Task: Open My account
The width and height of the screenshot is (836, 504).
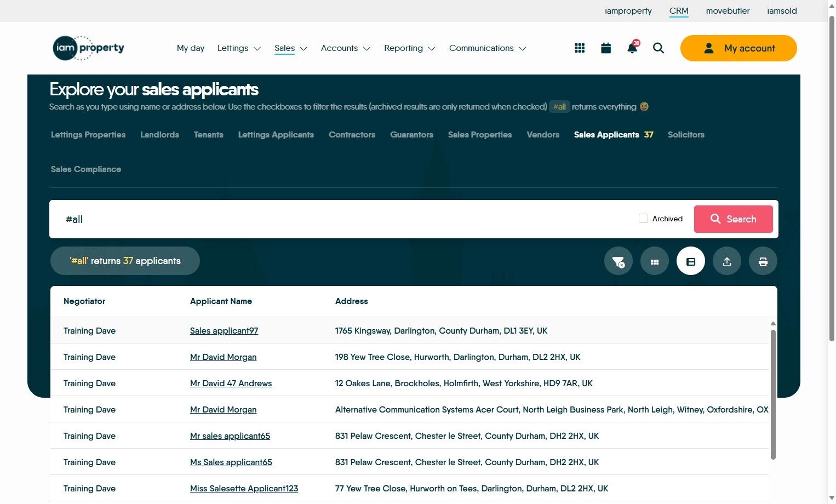Action: click(738, 48)
